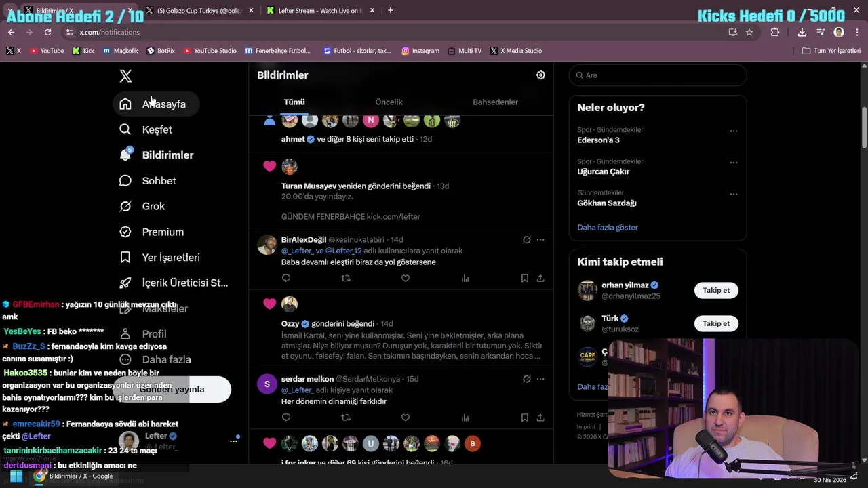The width and height of the screenshot is (868, 488).
Task: Open Turan Musayev's profile name
Action: [x=309, y=186]
